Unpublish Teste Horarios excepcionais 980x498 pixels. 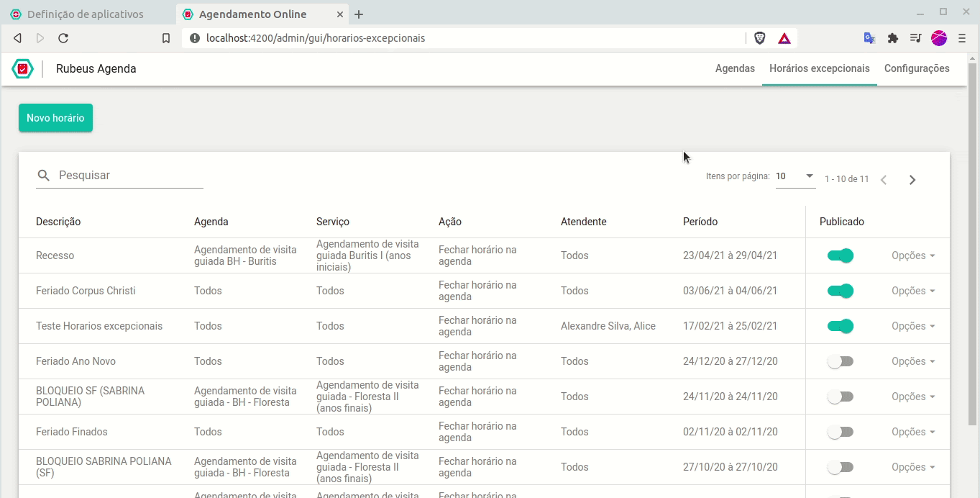(841, 326)
